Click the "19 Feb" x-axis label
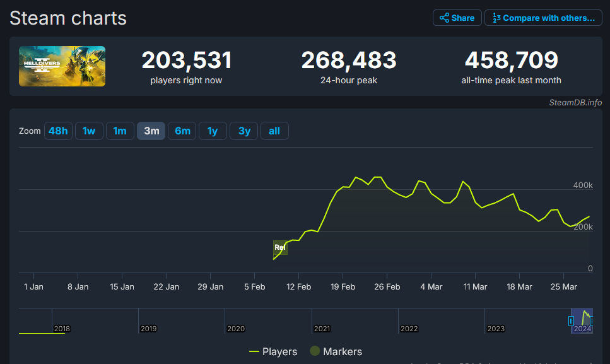The height and width of the screenshot is (364, 610). [x=343, y=286]
